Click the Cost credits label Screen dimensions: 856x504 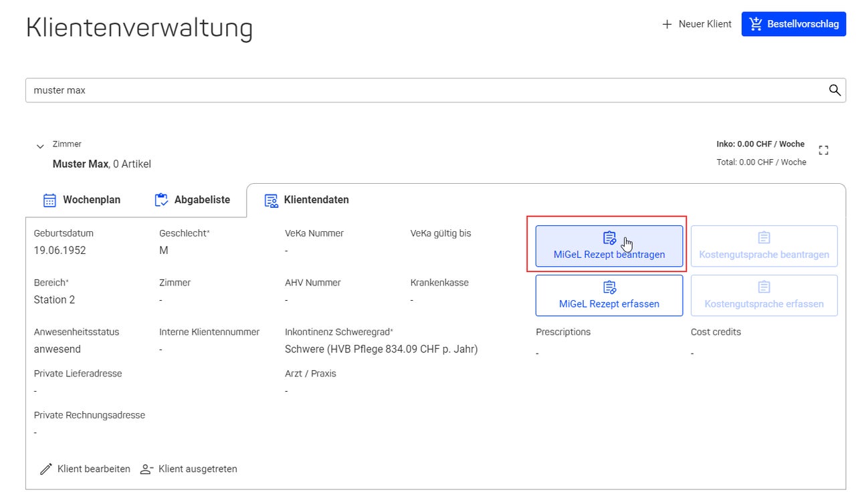click(716, 332)
